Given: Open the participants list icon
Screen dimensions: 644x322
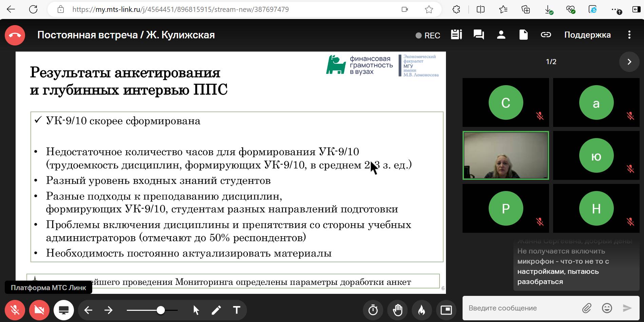Looking at the screenshot, I should tap(501, 35).
